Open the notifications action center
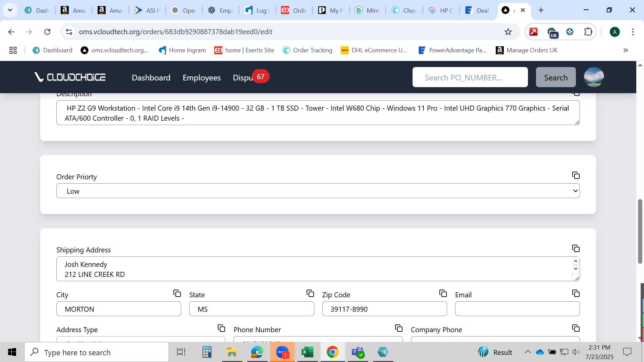Viewport: 644px width, 362px height. pyautogui.click(x=627, y=352)
